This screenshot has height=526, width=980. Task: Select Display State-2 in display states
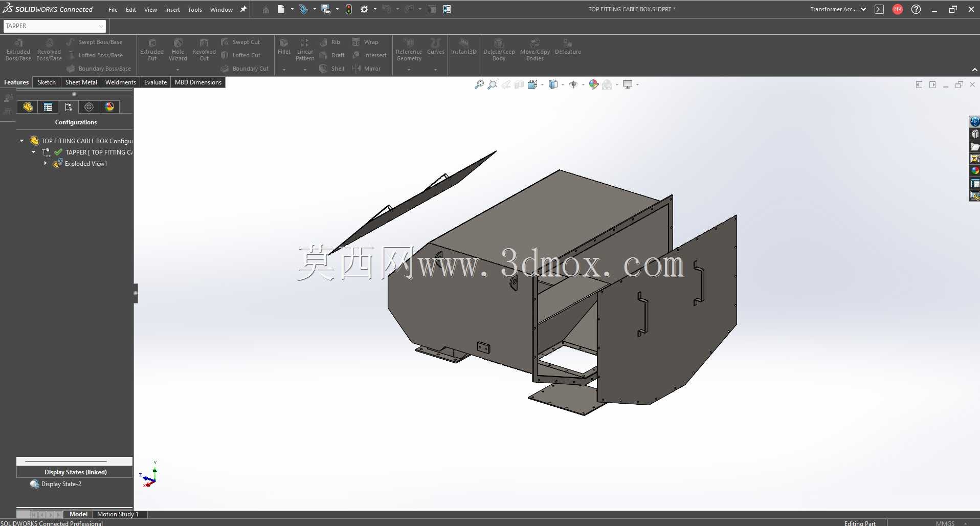[56, 484]
